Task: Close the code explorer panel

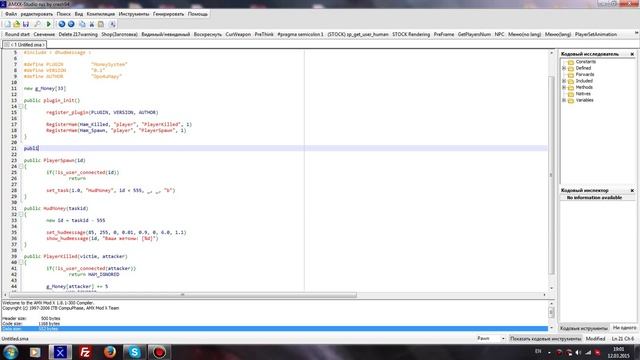Action: (x=632, y=54)
